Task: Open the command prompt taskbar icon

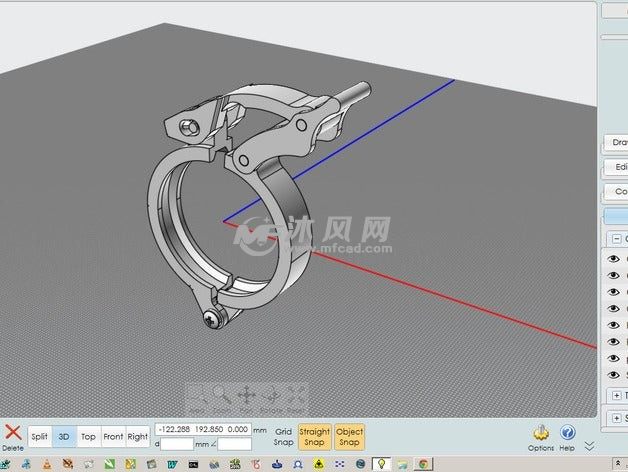Action: [x=193, y=464]
